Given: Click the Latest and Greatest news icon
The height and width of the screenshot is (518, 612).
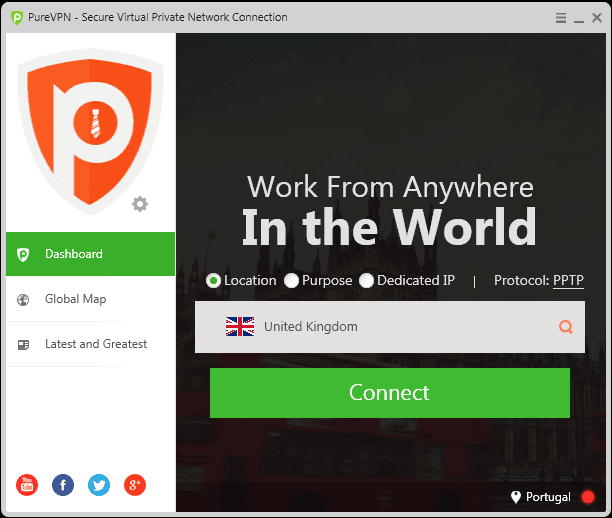Looking at the screenshot, I should point(23,345).
